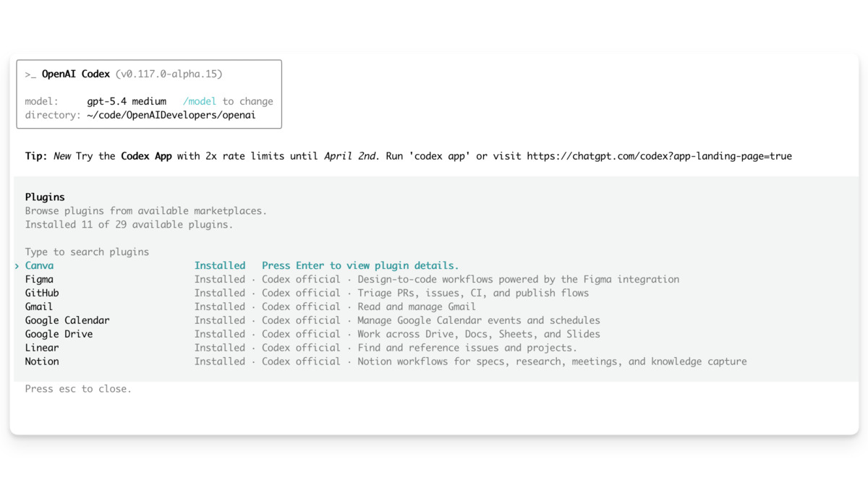
Task: Select the Gmail plugin
Action: [x=38, y=307]
